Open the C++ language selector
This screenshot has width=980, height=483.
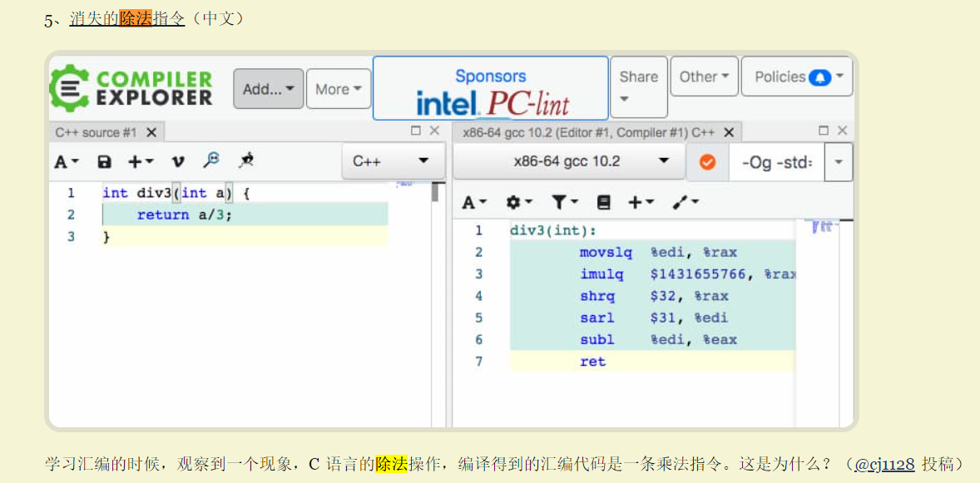point(393,161)
